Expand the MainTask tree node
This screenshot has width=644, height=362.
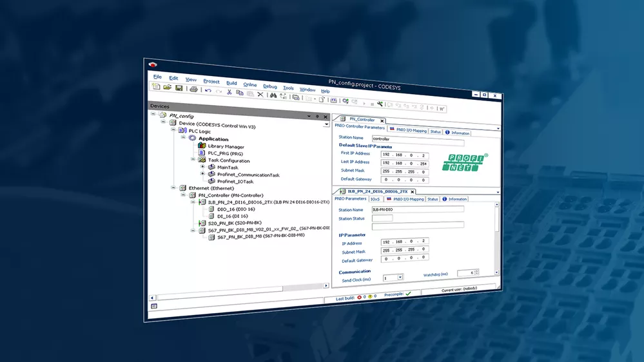point(202,167)
